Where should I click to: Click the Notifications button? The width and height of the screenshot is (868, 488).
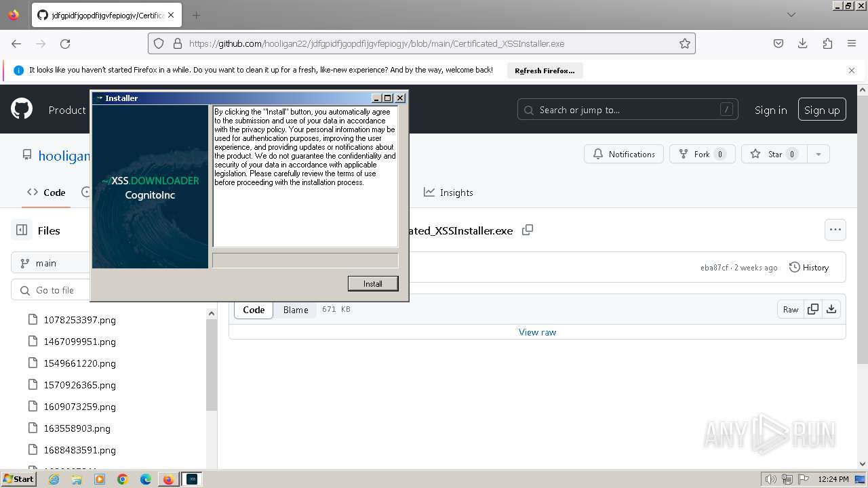[x=624, y=154]
